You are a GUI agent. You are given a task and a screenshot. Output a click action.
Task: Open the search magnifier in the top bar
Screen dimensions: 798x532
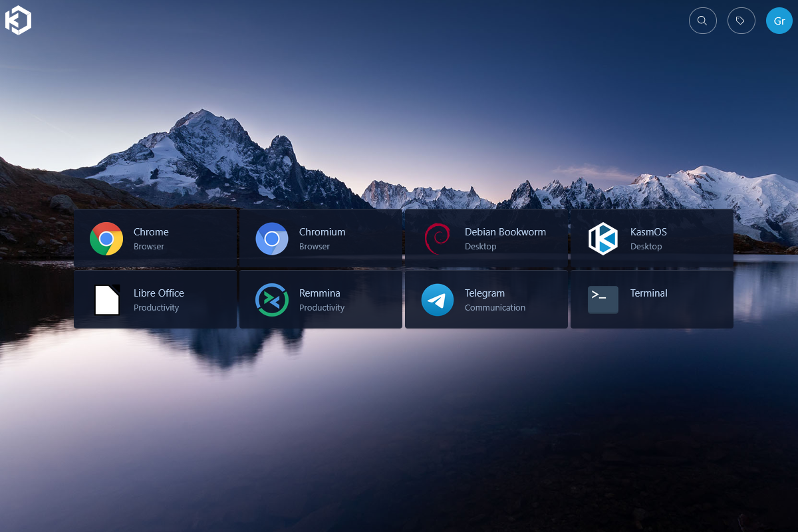703,21
